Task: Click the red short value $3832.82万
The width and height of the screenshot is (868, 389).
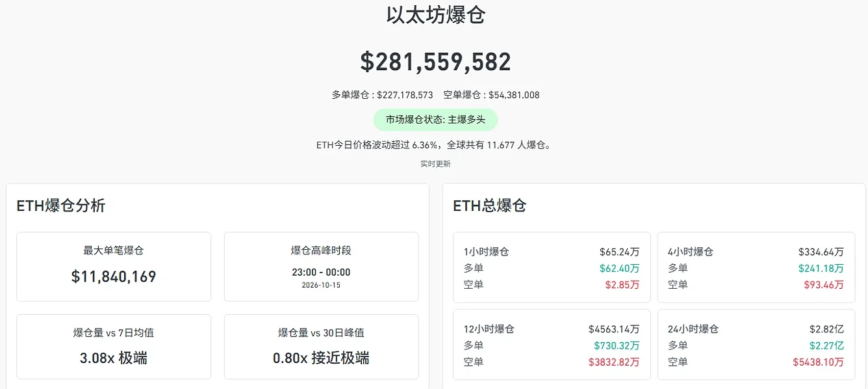Action: click(x=614, y=362)
